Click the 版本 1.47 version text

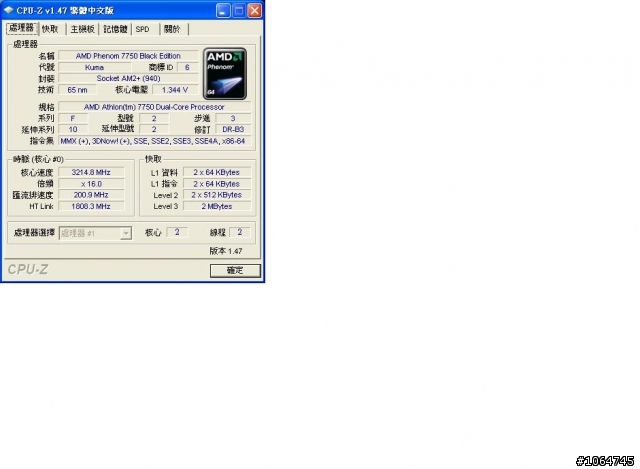pos(226,251)
